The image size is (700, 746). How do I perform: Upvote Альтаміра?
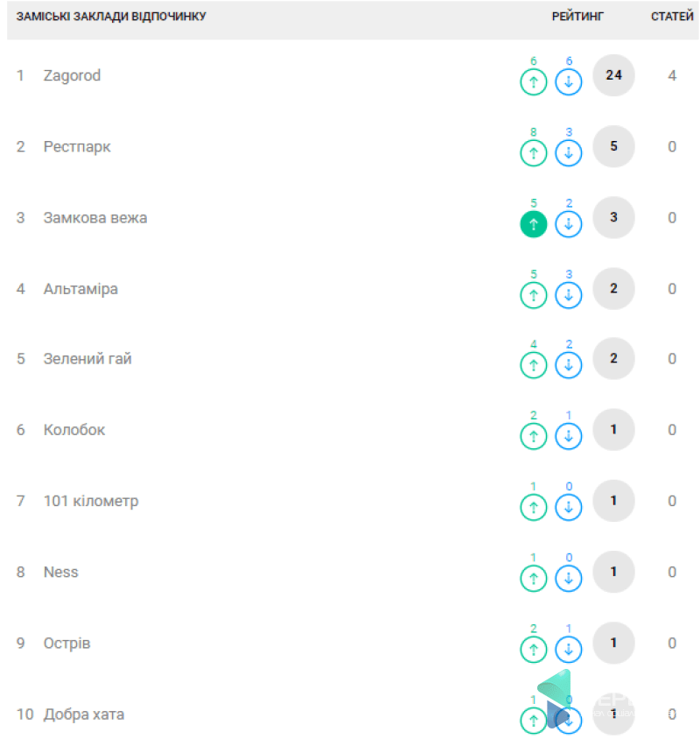534,295
